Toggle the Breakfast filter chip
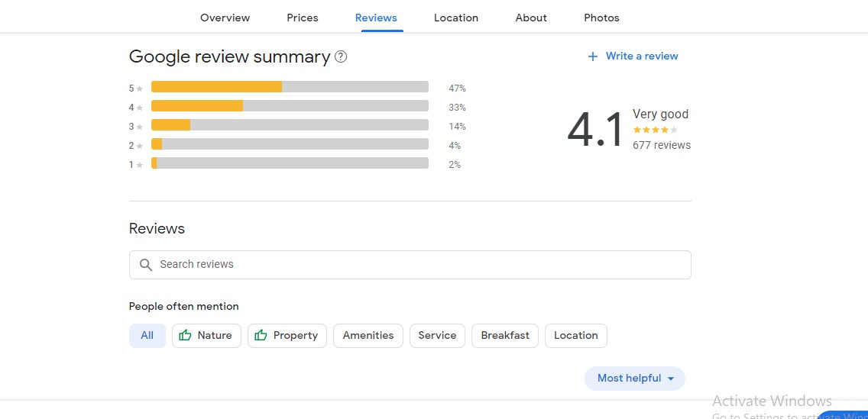The width and height of the screenshot is (868, 419). tap(505, 335)
